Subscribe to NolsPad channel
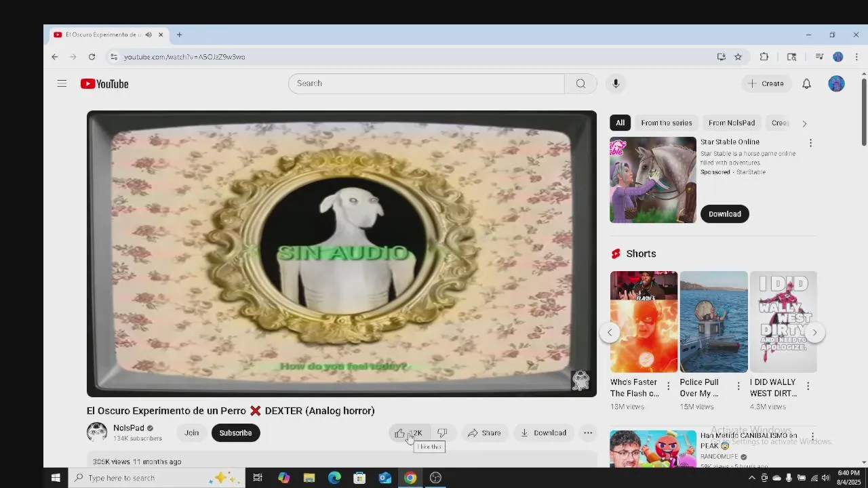This screenshot has height=488, width=868. [235, 433]
